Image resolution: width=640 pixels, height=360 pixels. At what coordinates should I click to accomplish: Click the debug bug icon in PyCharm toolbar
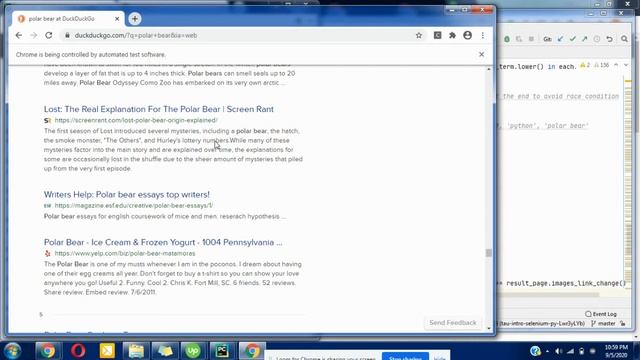tap(507, 39)
